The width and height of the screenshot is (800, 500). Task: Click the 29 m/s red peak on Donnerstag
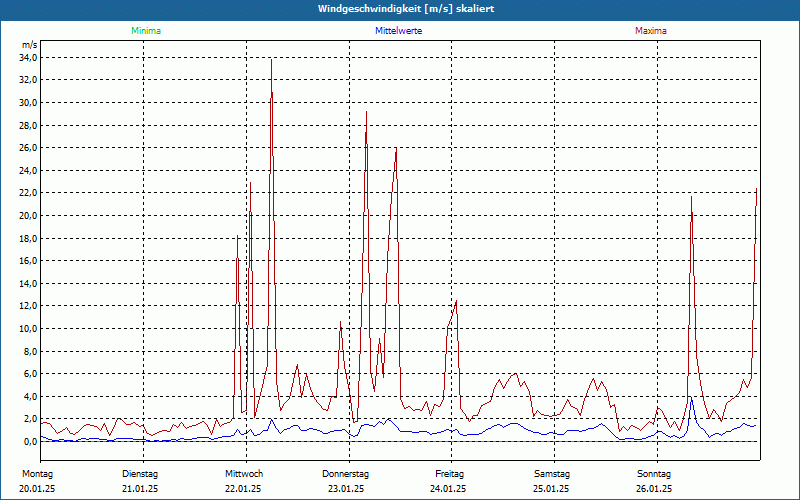coord(366,112)
